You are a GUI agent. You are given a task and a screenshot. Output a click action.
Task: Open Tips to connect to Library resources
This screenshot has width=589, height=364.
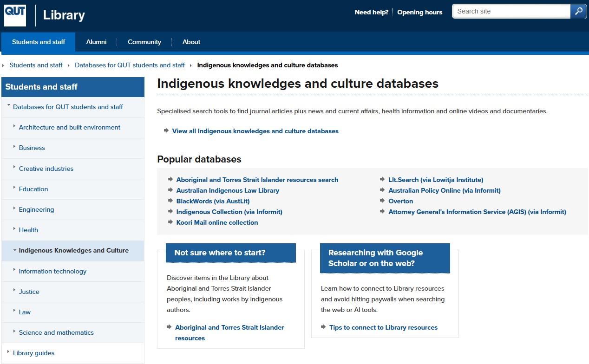pyautogui.click(x=383, y=327)
